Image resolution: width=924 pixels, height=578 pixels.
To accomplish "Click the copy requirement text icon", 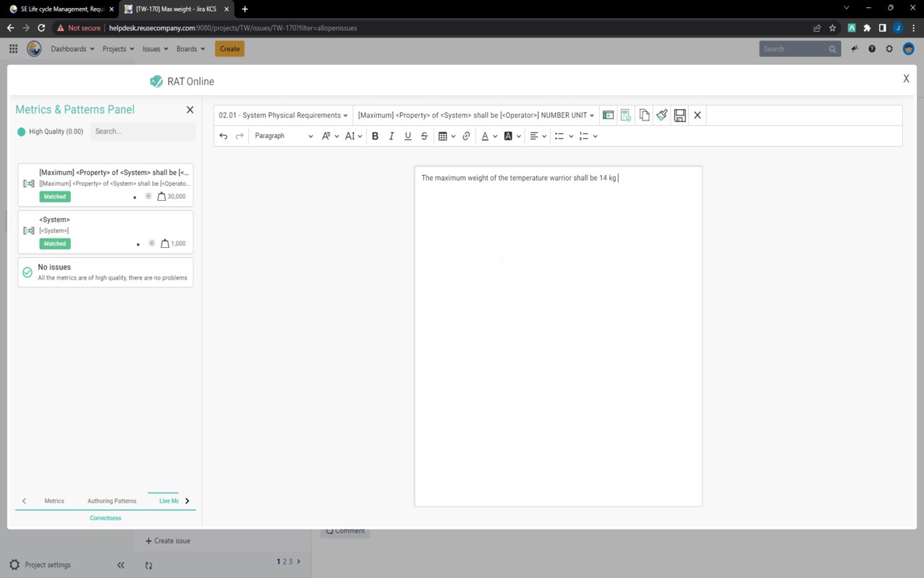I will tap(644, 115).
